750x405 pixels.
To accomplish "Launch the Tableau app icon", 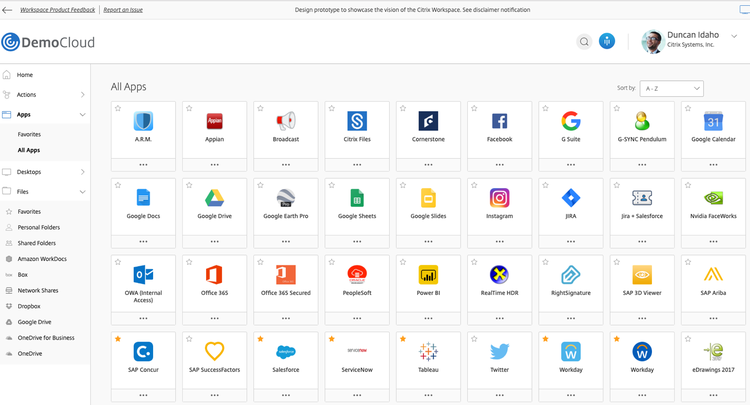I will [x=428, y=351].
